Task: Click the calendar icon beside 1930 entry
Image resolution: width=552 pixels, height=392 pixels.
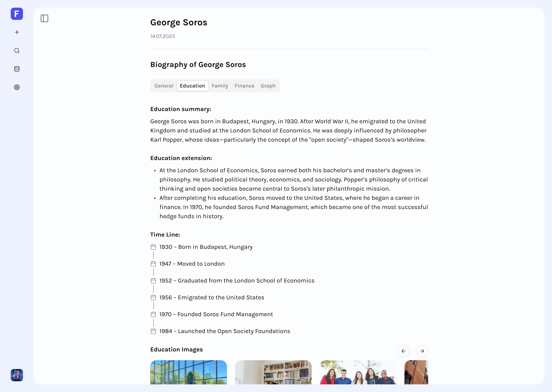Action: (153, 247)
